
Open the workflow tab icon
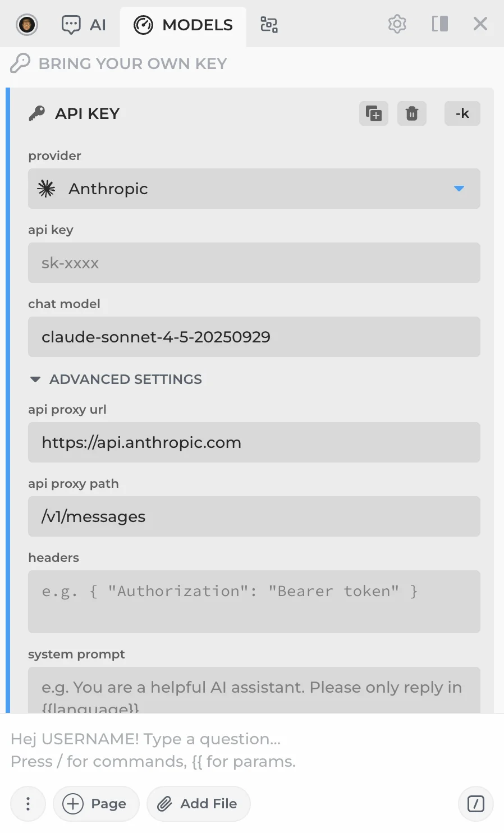269,25
